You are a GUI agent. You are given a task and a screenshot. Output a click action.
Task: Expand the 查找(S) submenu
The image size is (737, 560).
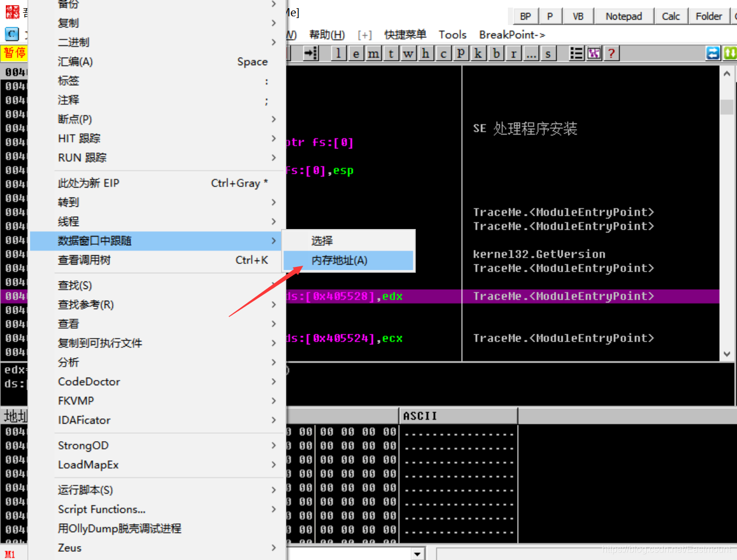click(157, 286)
